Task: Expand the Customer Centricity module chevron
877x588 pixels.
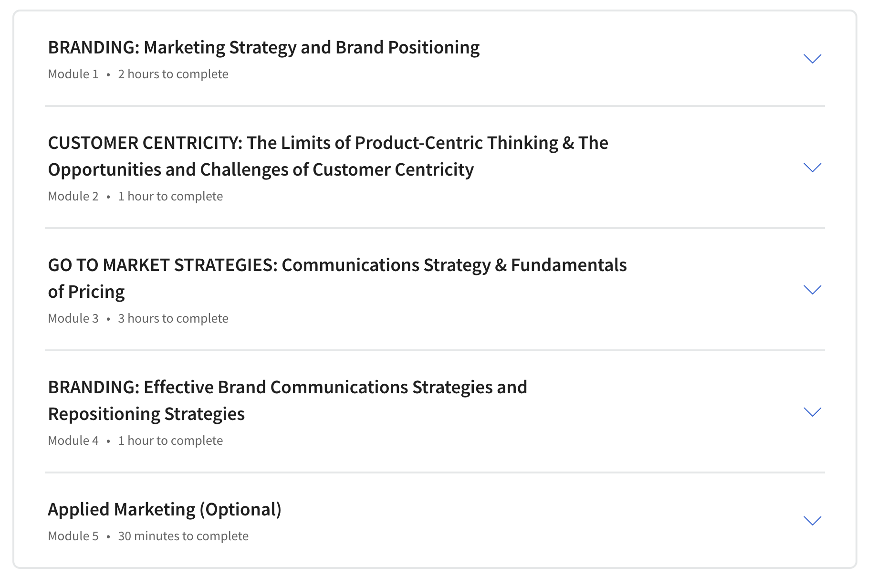Action: point(812,168)
